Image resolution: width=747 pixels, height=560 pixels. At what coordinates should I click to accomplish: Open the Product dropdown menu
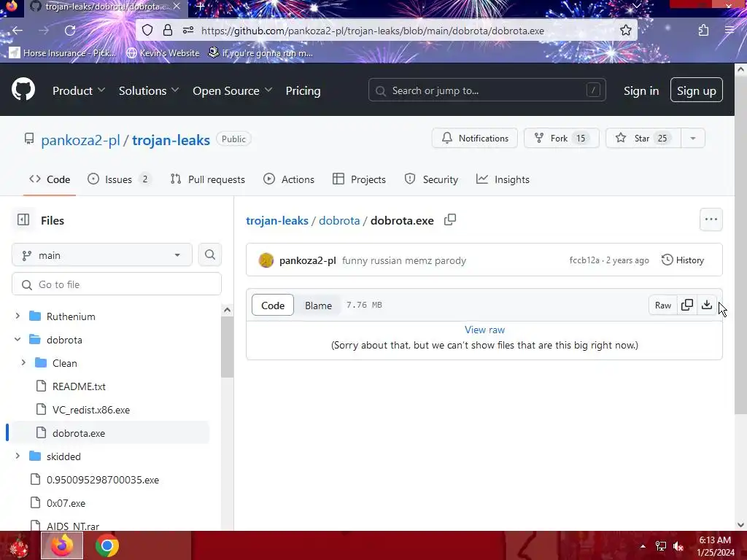click(x=79, y=90)
